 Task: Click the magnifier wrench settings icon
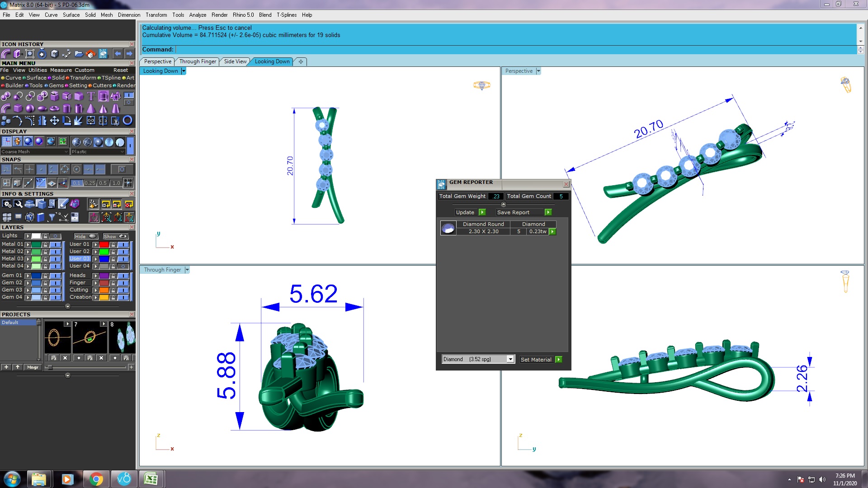[x=18, y=204]
